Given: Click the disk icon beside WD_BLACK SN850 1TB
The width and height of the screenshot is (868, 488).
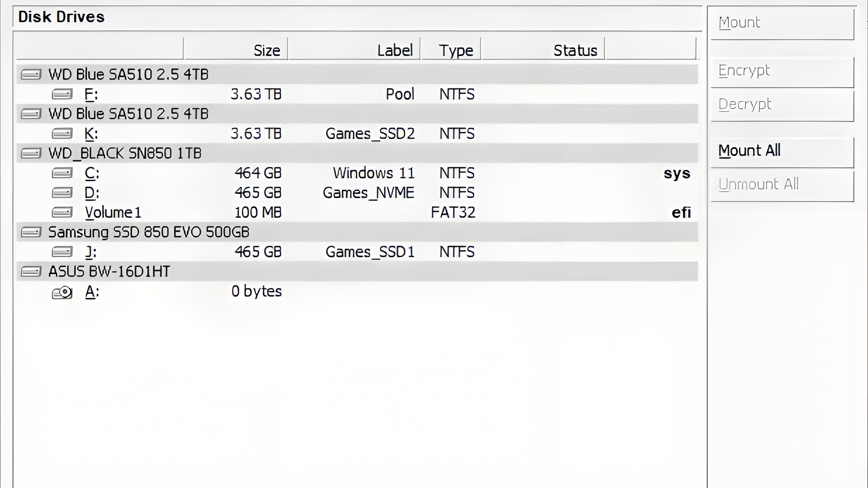Looking at the screenshot, I should point(31,153).
